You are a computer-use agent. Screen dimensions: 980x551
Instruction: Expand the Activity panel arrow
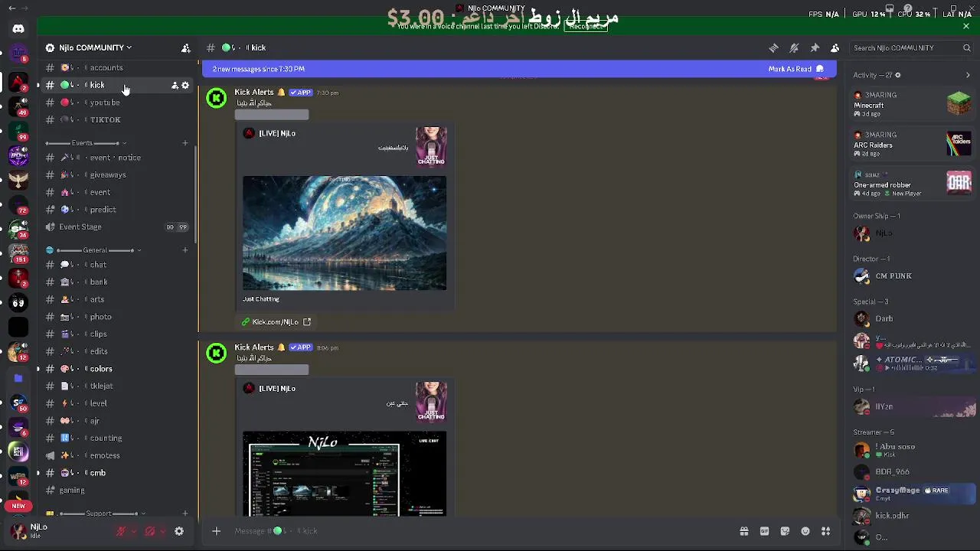pos(968,75)
